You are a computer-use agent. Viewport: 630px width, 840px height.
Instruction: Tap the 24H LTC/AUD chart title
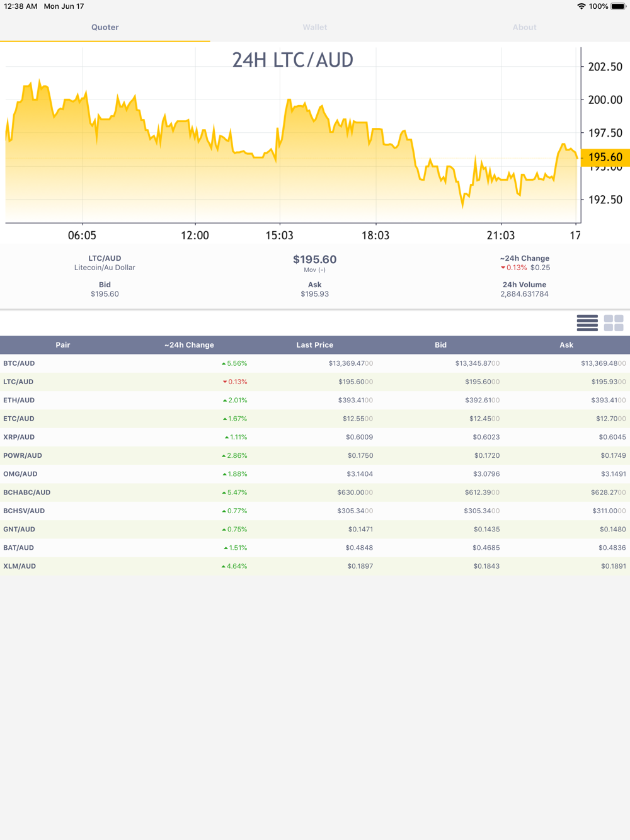click(x=292, y=60)
